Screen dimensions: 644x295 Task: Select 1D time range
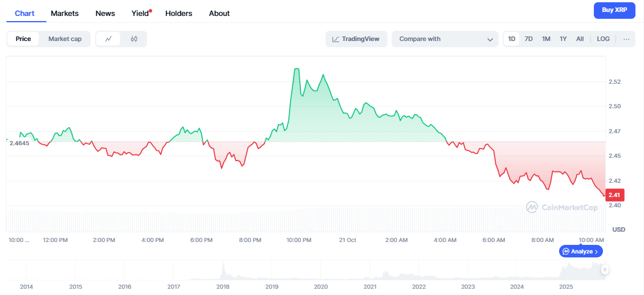(x=512, y=39)
